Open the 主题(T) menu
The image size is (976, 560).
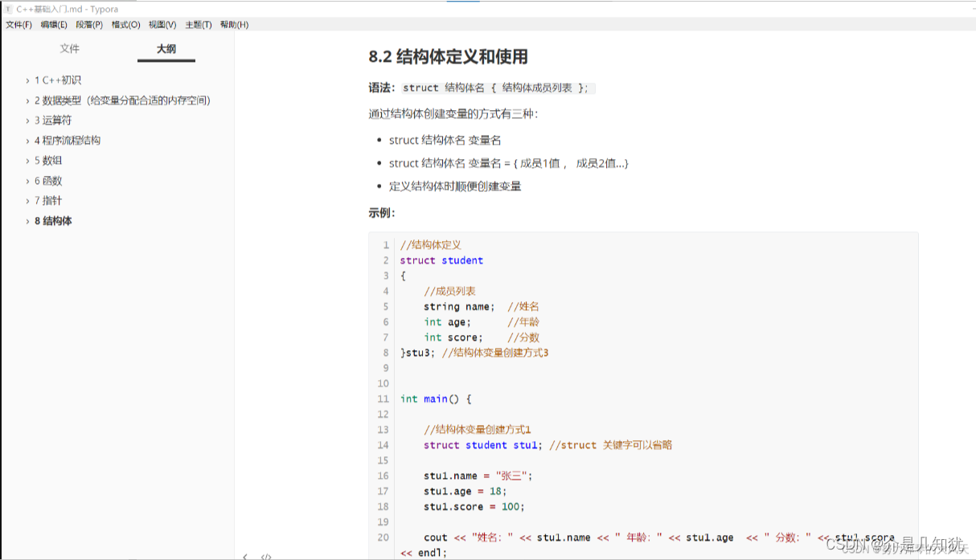tap(198, 25)
